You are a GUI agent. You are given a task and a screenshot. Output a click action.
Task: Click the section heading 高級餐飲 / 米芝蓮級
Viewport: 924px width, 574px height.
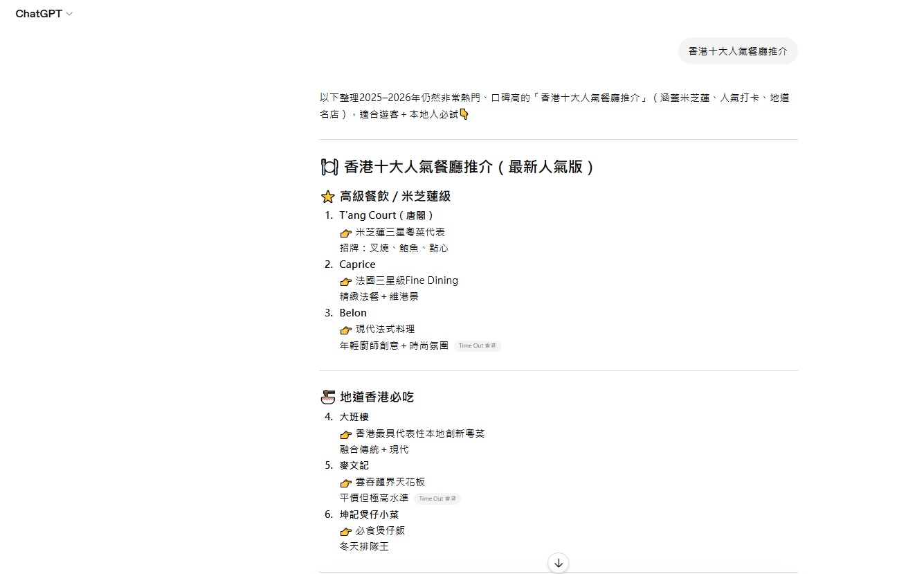pos(395,197)
